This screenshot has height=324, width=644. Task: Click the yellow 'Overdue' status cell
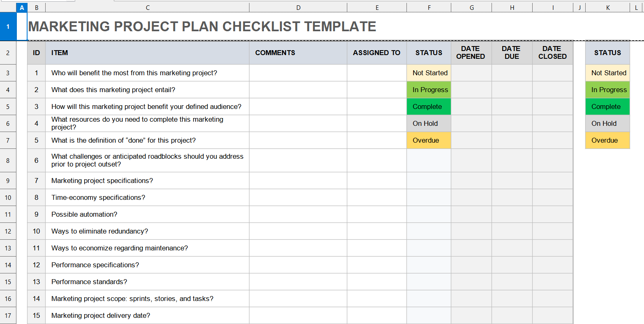[x=429, y=140]
